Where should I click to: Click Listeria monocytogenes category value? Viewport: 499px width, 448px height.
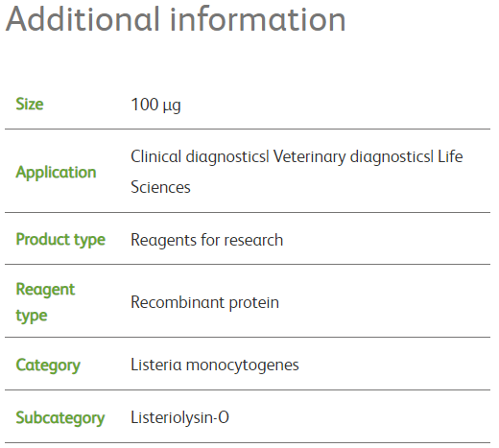click(215, 365)
